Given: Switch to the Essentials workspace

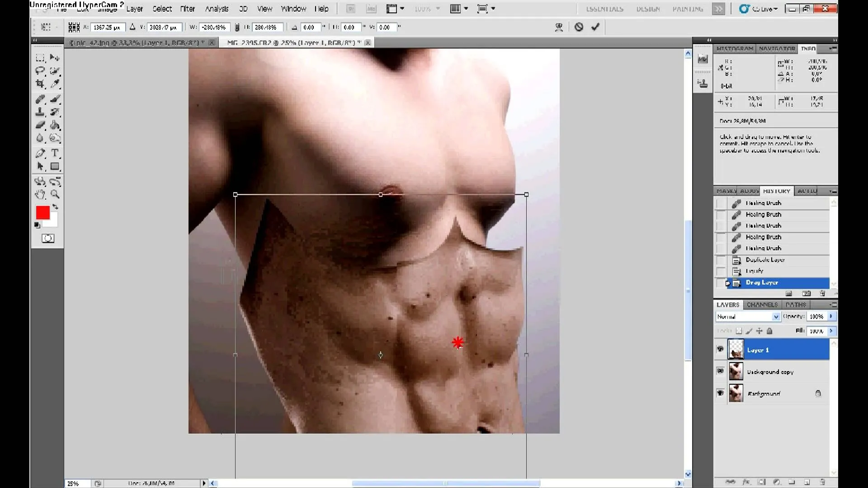Looking at the screenshot, I should point(604,9).
